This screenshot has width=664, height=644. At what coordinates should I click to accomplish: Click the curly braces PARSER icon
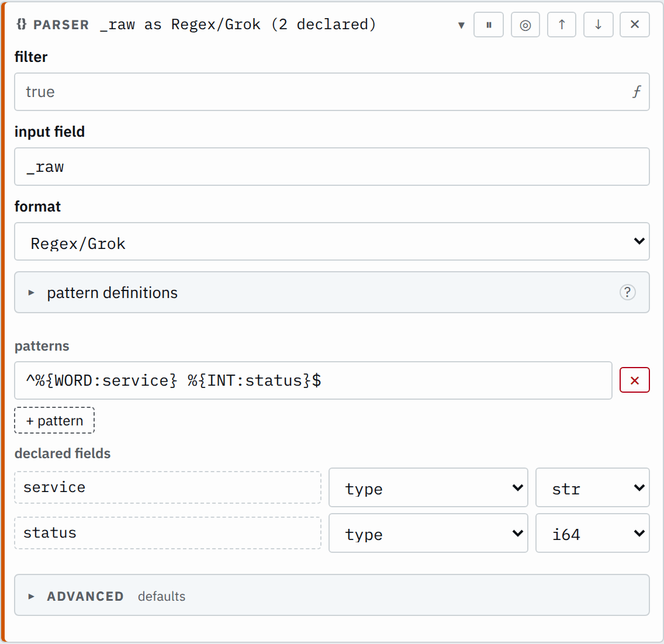pos(21,24)
